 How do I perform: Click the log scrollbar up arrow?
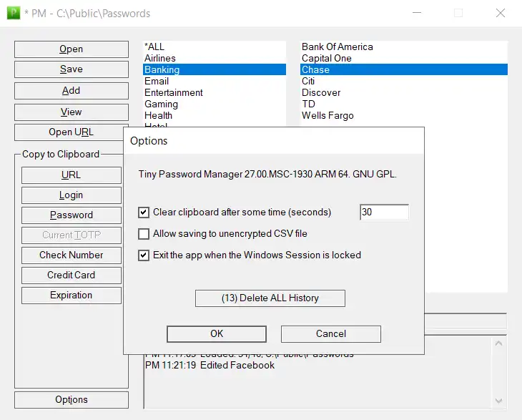pyautogui.click(x=498, y=343)
